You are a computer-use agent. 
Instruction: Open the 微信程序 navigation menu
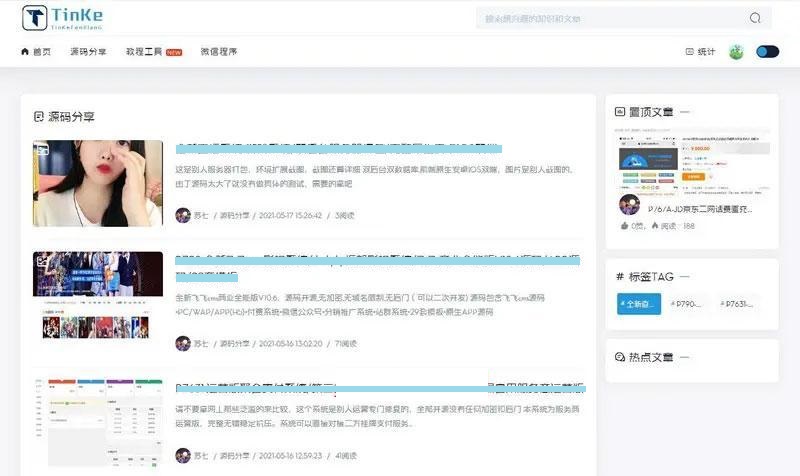[x=219, y=52]
